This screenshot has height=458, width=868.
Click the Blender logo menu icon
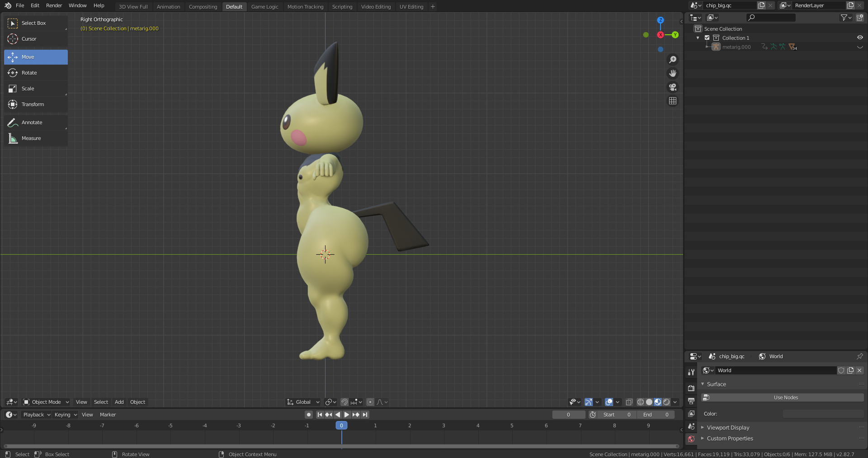[8, 5]
